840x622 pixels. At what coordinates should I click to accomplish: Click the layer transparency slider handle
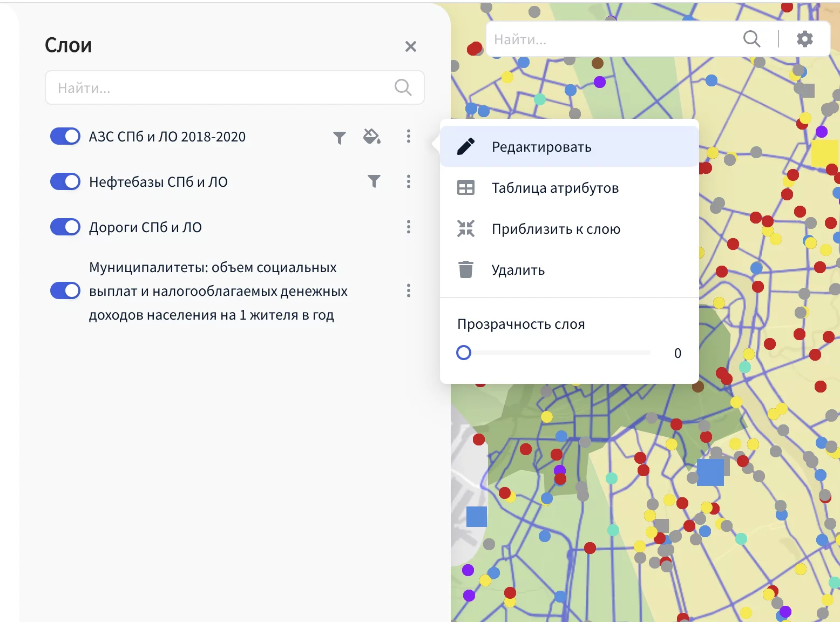click(464, 353)
